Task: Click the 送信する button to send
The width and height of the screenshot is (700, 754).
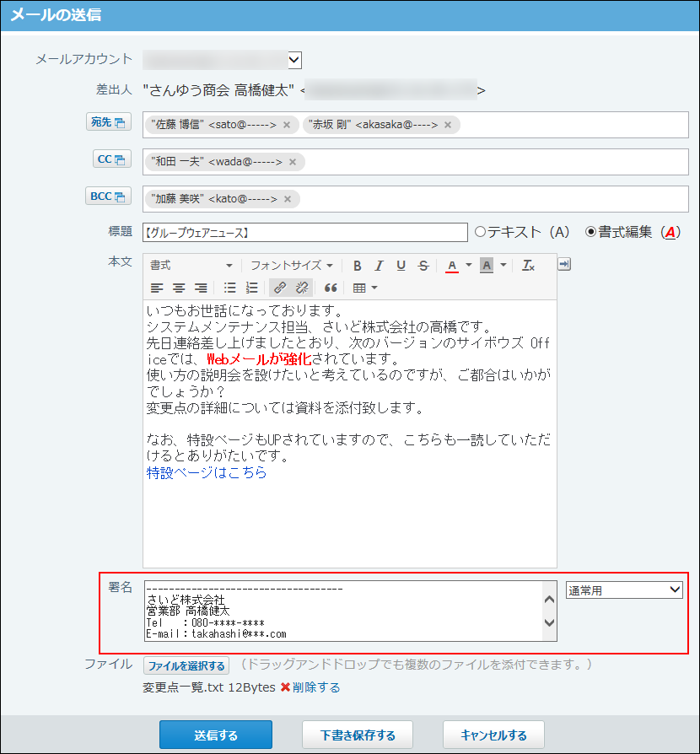Action: tap(216, 735)
